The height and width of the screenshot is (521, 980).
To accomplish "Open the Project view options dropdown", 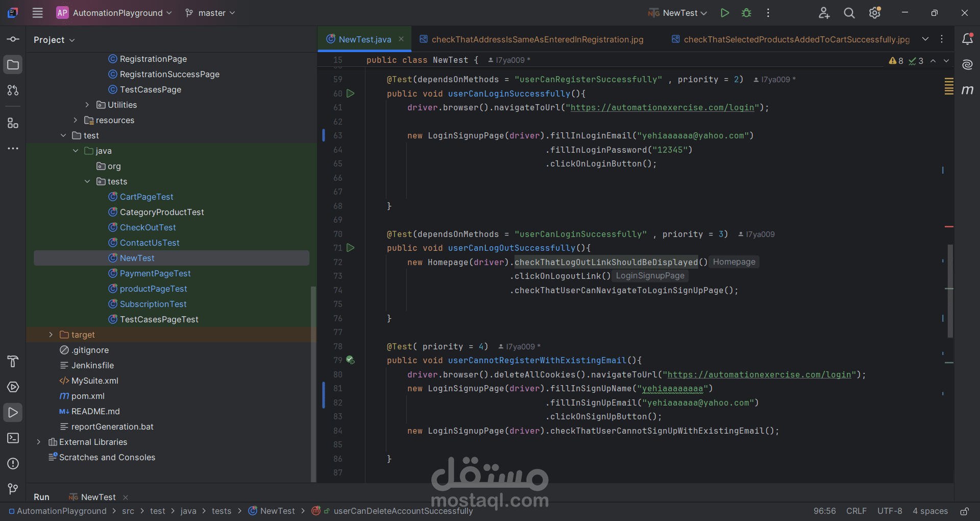I will coord(54,40).
